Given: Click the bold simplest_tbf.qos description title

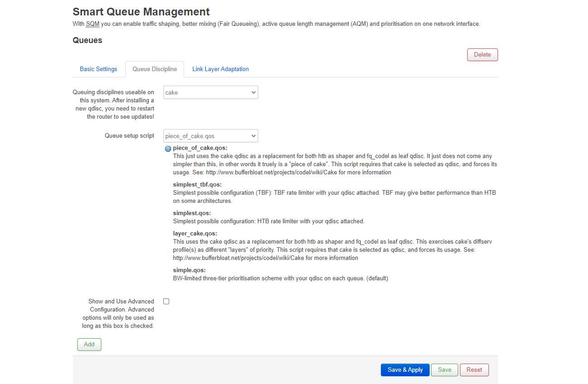Looking at the screenshot, I should [x=197, y=185].
